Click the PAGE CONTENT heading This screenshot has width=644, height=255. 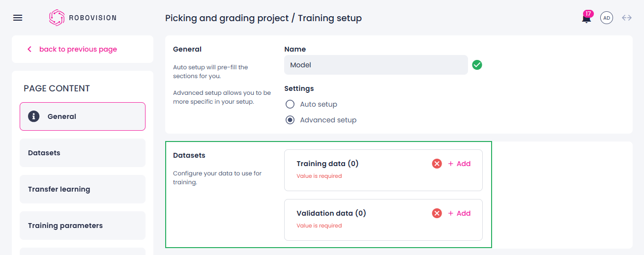coord(57,88)
